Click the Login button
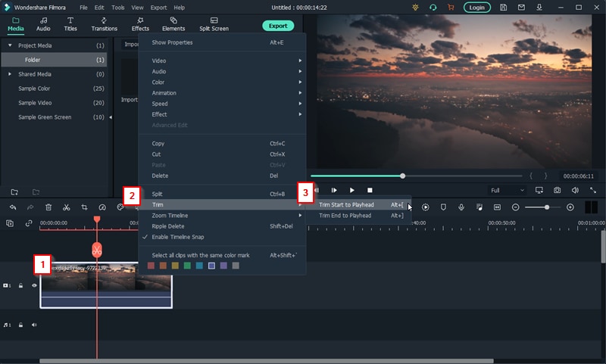This screenshot has width=606, height=364. coord(477,8)
